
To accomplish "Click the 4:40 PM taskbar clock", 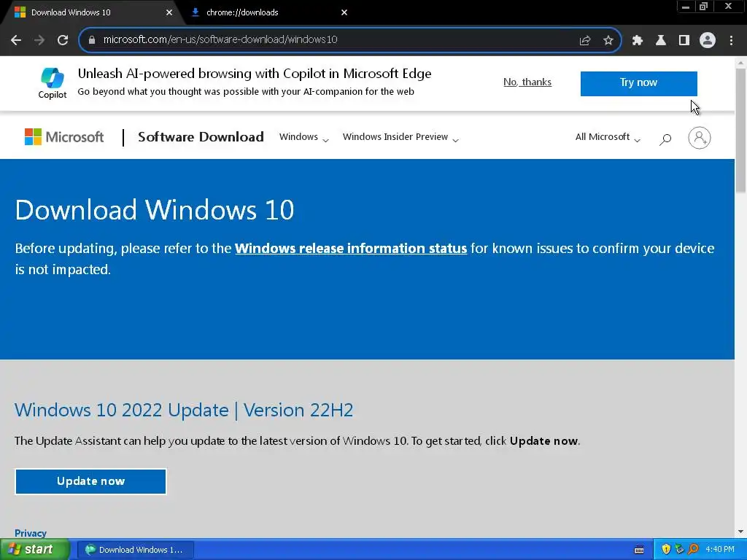I will [720, 550].
